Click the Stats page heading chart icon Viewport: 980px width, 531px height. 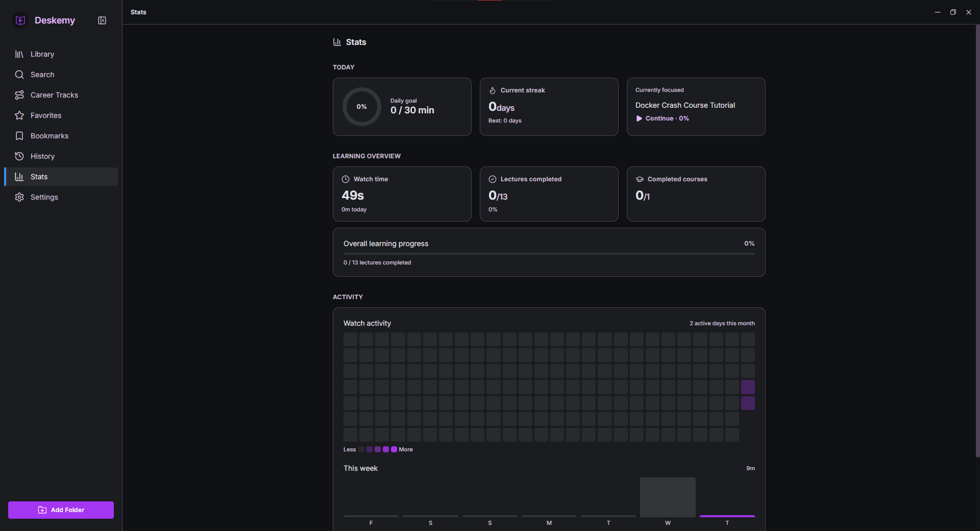point(337,42)
